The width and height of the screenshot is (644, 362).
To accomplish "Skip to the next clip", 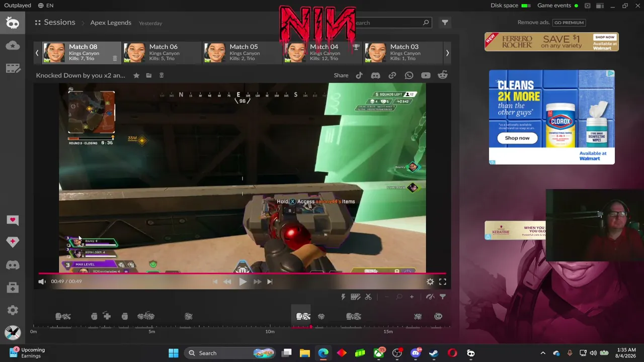I will [x=270, y=282].
